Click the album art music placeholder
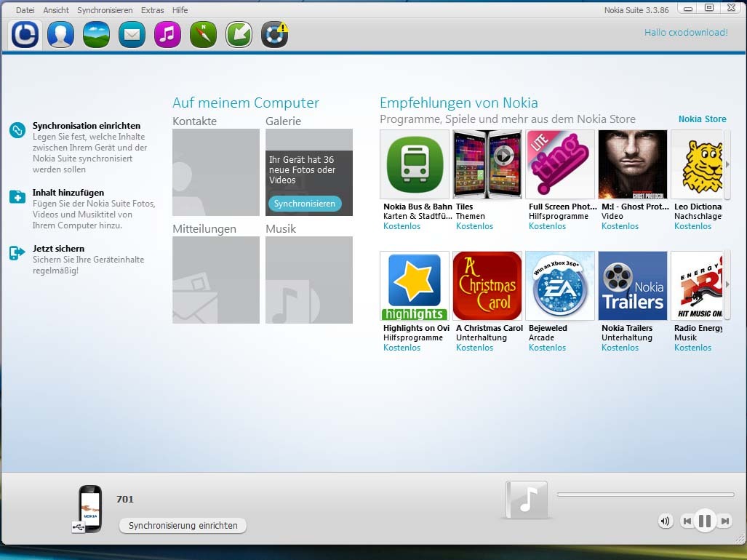The image size is (747, 560). (x=526, y=500)
